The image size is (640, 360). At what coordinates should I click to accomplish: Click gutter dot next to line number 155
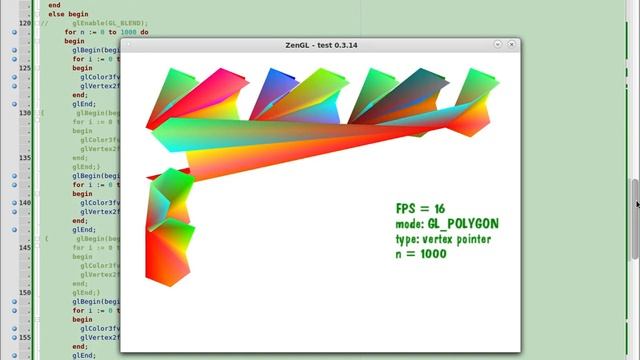pos(15,338)
